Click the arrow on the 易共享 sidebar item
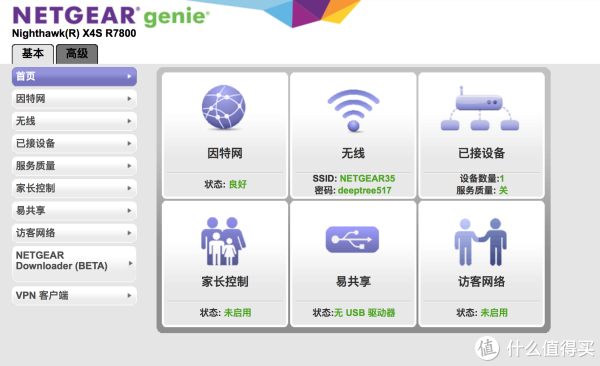Image resolution: width=600 pixels, height=366 pixels. [129, 211]
